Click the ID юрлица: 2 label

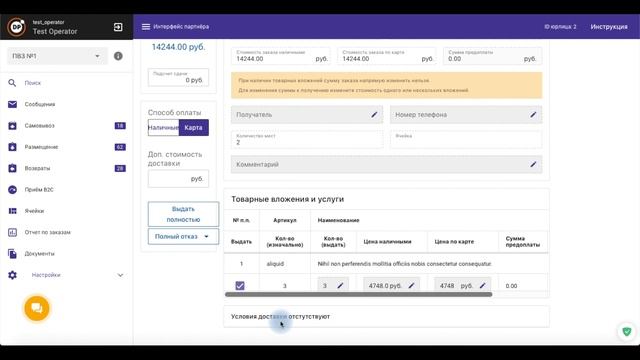(x=560, y=27)
